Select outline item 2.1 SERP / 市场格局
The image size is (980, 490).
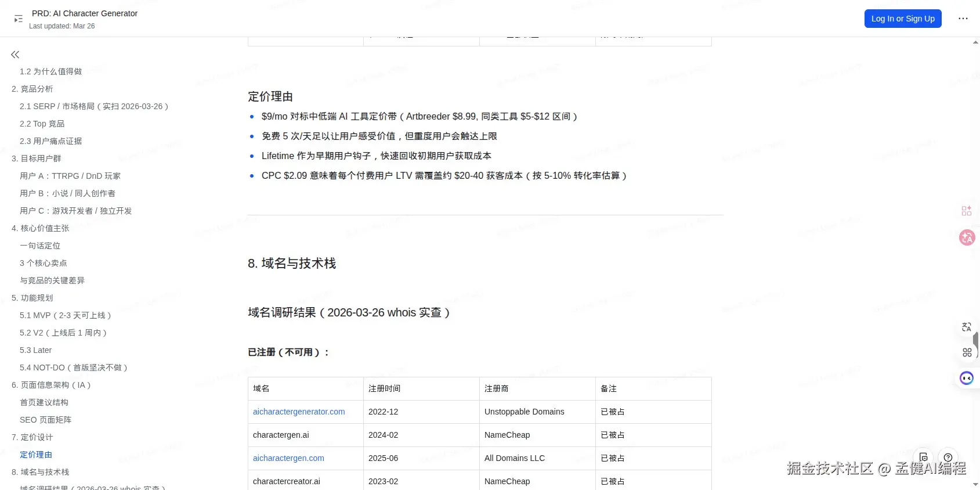coord(95,106)
